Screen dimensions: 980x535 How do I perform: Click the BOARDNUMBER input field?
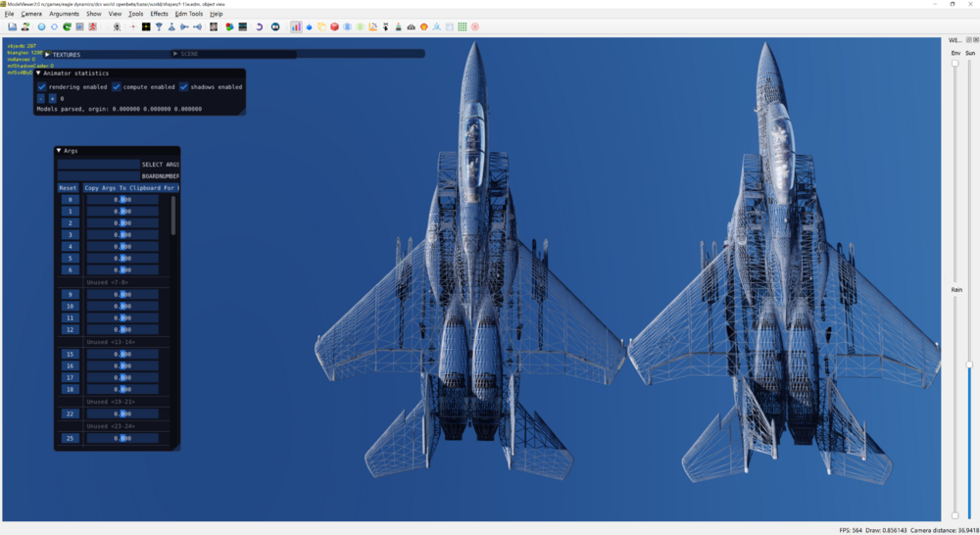click(x=98, y=176)
